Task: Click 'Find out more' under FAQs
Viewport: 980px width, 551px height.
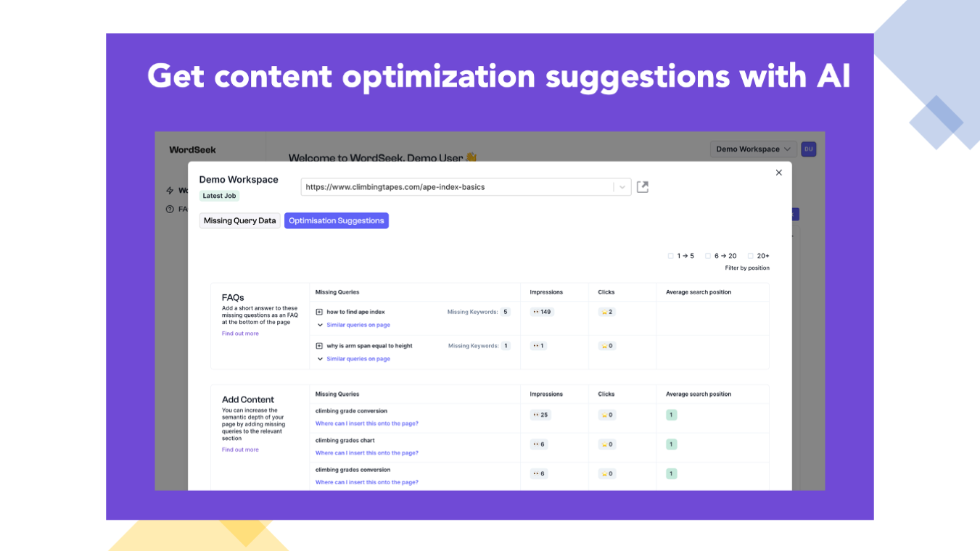Action: tap(240, 333)
